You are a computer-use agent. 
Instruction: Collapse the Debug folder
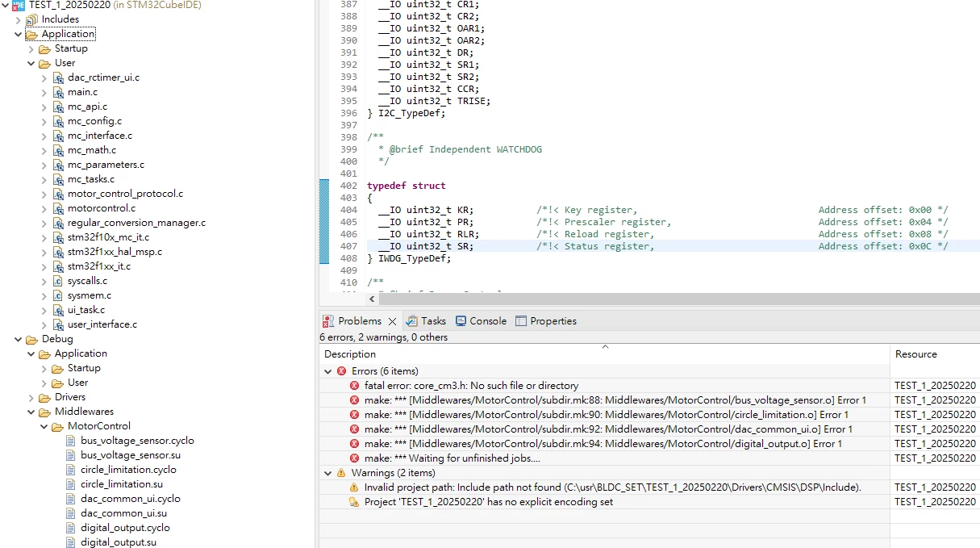pos(19,339)
